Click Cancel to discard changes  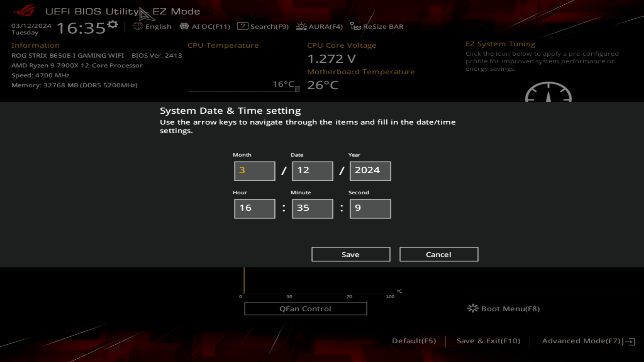(x=438, y=254)
